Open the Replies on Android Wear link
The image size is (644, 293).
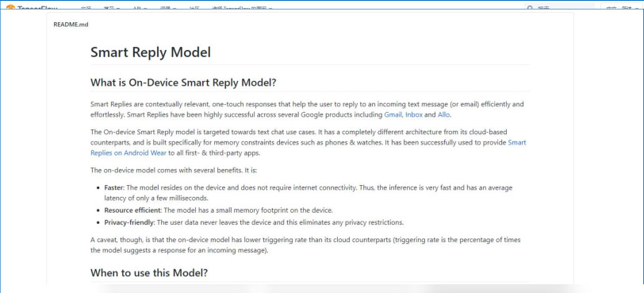[128, 153]
